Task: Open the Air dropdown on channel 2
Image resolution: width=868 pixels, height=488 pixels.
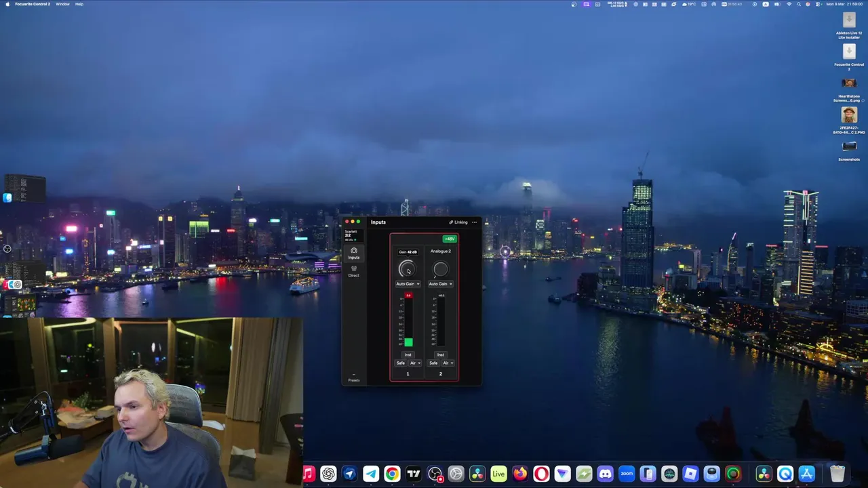Action: tap(447, 363)
